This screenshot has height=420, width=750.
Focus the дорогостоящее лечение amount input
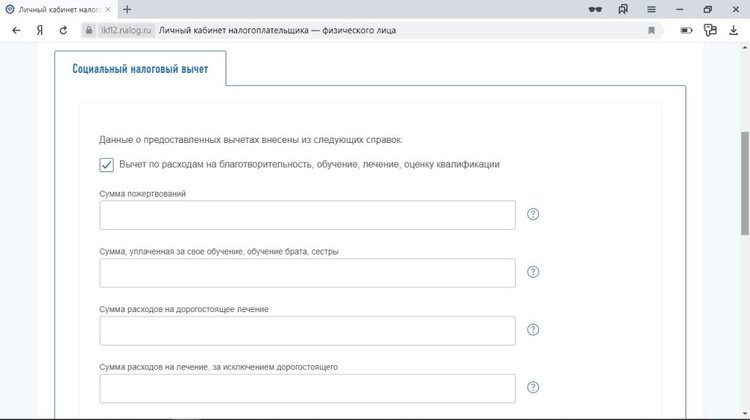point(307,331)
